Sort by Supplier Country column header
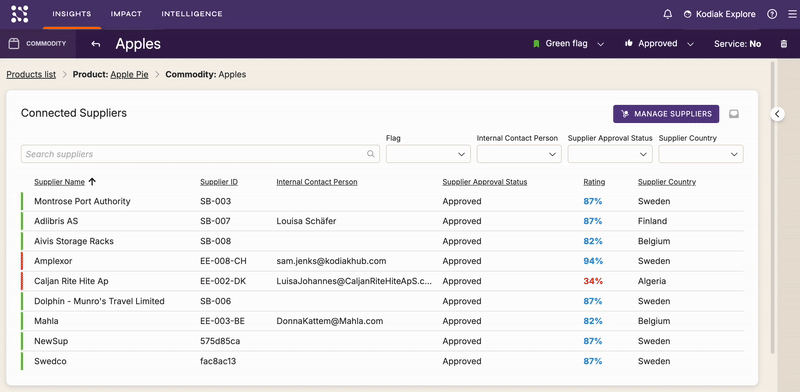800x392 pixels. pos(667,182)
